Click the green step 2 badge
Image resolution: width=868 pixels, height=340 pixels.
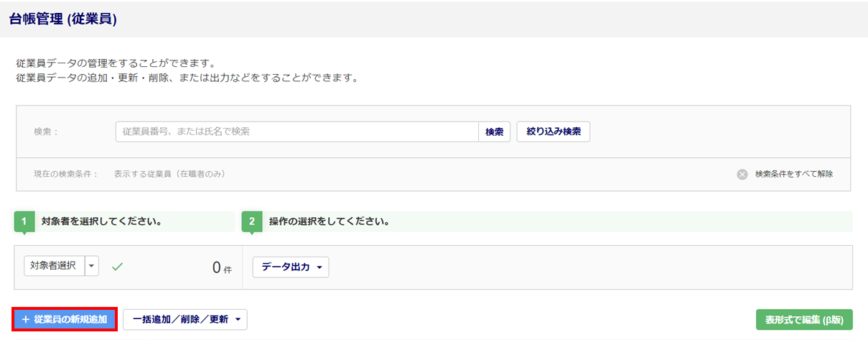tap(252, 221)
